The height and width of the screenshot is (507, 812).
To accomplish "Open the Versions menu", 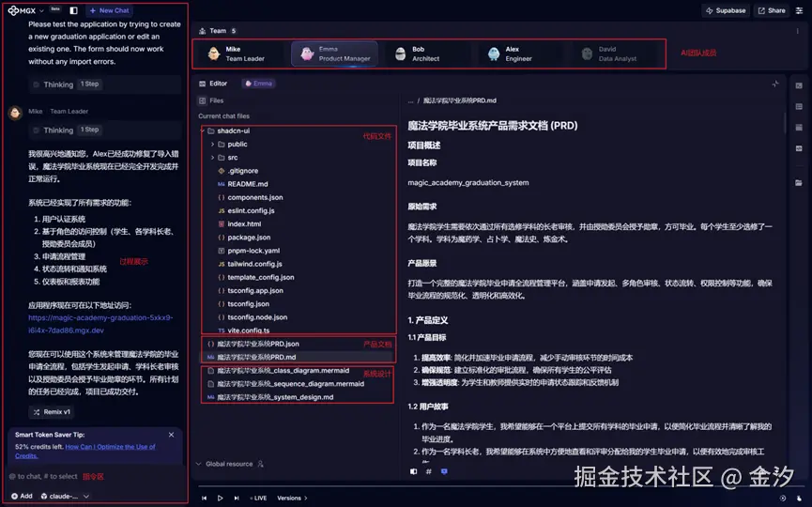I will (x=292, y=498).
